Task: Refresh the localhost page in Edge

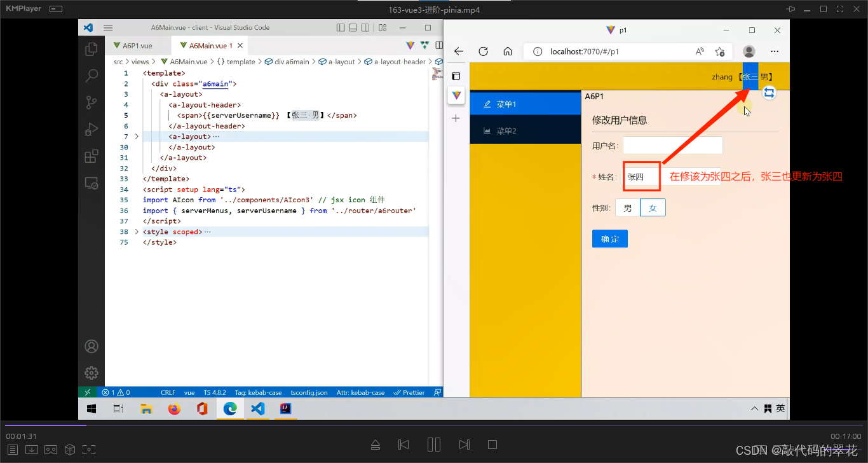Action: [x=483, y=52]
